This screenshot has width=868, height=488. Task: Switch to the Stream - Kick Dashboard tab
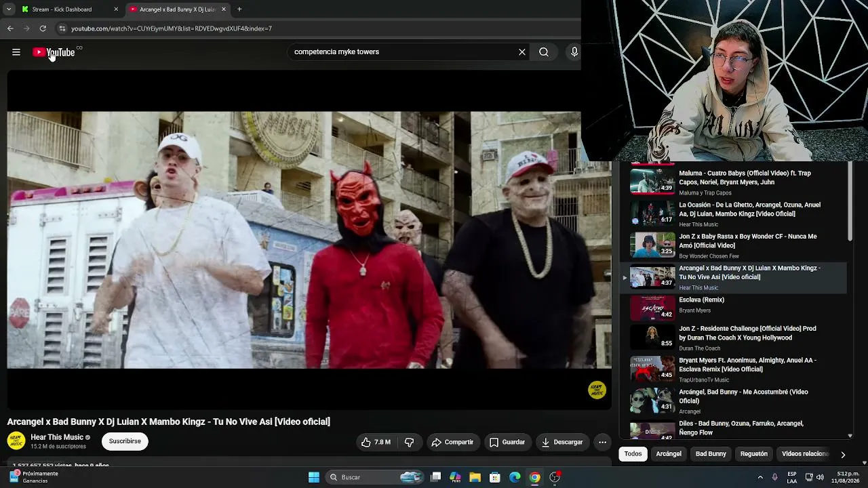click(x=71, y=9)
